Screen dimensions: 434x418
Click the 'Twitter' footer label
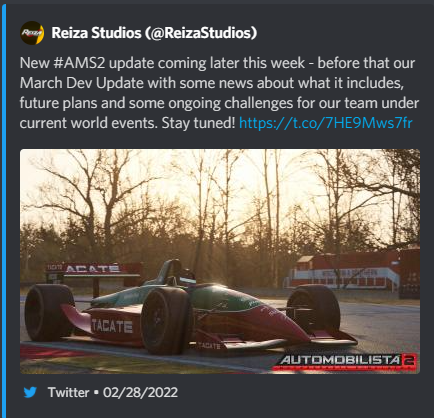coord(69,392)
